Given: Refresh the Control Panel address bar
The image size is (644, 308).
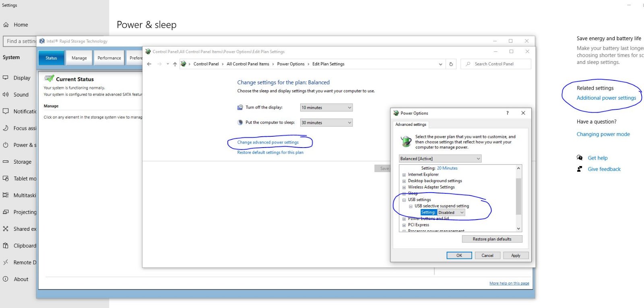Looking at the screenshot, I should (451, 64).
